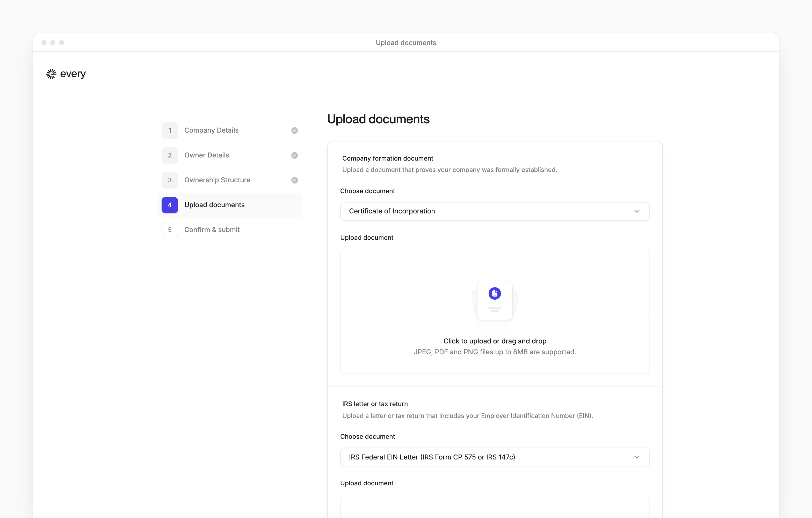The height and width of the screenshot is (518, 812).
Task: Click step number 3 badge
Action: pyautogui.click(x=170, y=180)
